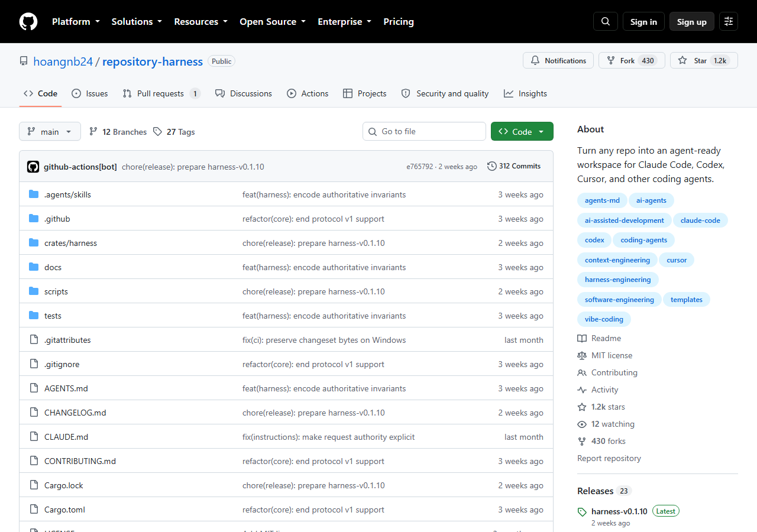Image resolution: width=757 pixels, height=532 pixels.
Task: Open the Code tab
Action: coord(40,93)
